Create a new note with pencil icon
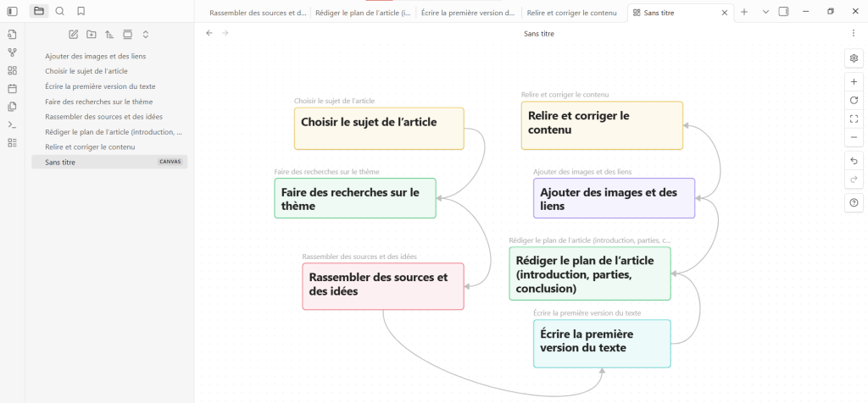Image resolution: width=868 pixels, height=403 pixels. [73, 35]
